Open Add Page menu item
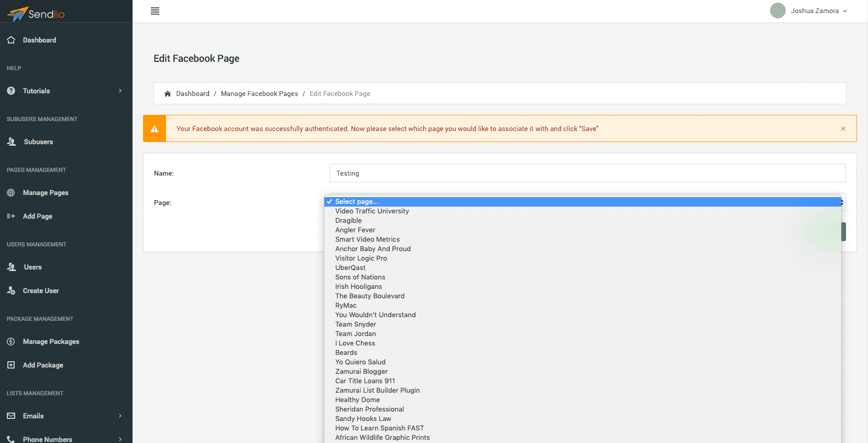 click(x=37, y=216)
